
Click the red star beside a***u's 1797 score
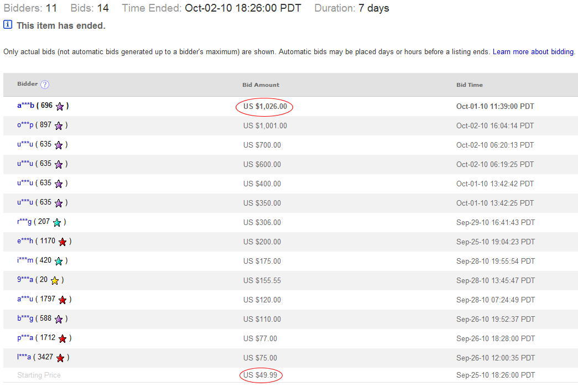click(x=63, y=300)
